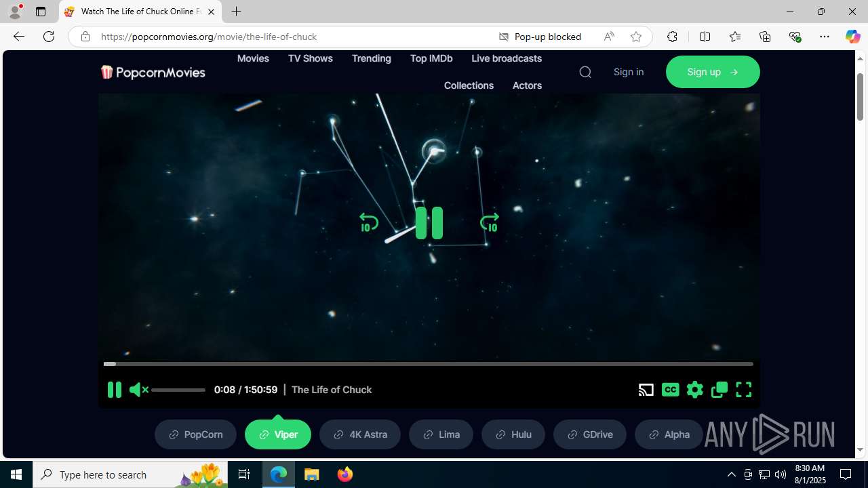Screen dimensions: 868x488
Task: Click the taskbar search box
Action: 130,474
